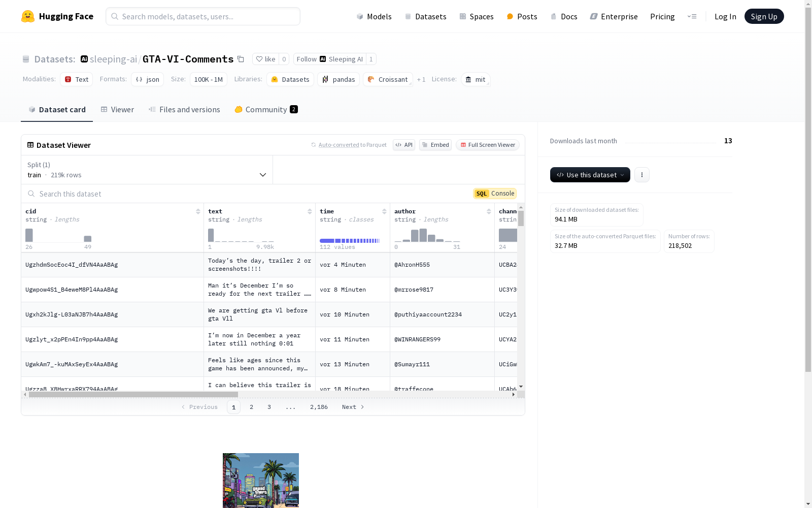
Task: Open Docs
Action: pyautogui.click(x=564, y=16)
